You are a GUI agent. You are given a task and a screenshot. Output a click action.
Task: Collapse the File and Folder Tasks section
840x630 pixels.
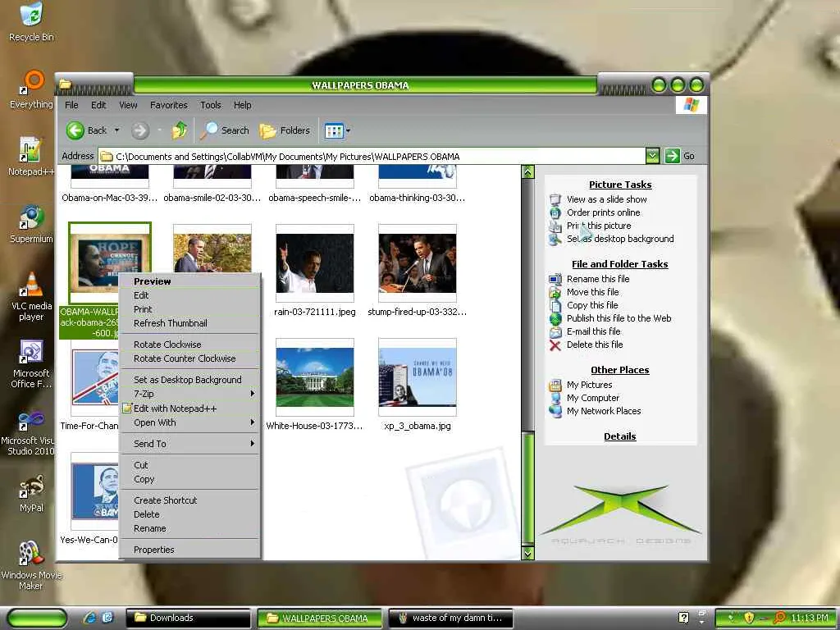[620, 264]
